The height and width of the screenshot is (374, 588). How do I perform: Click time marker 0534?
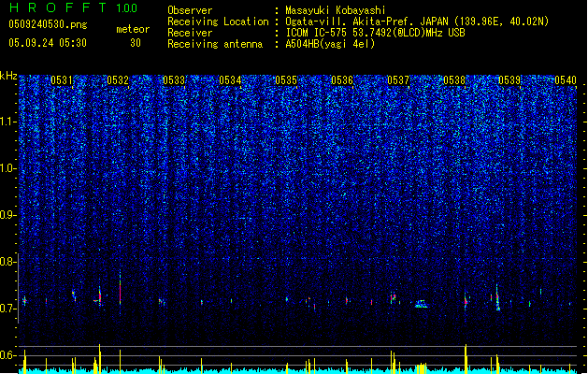click(x=230, y=80)
